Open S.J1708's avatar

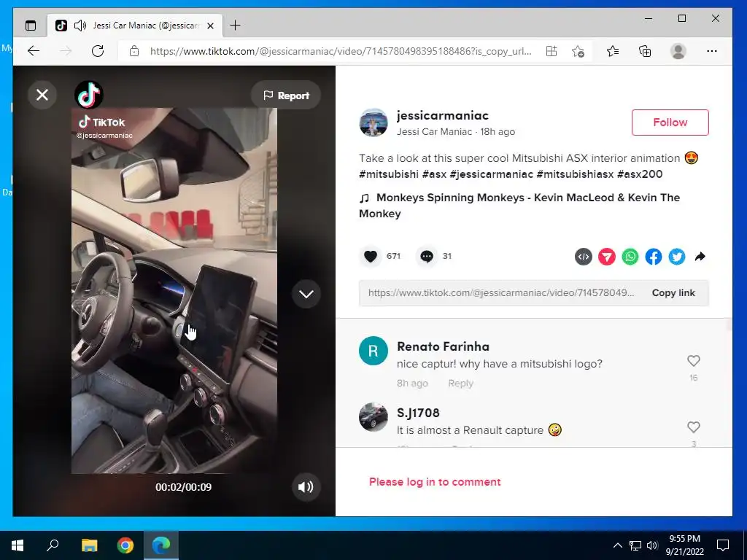point(373,417)
